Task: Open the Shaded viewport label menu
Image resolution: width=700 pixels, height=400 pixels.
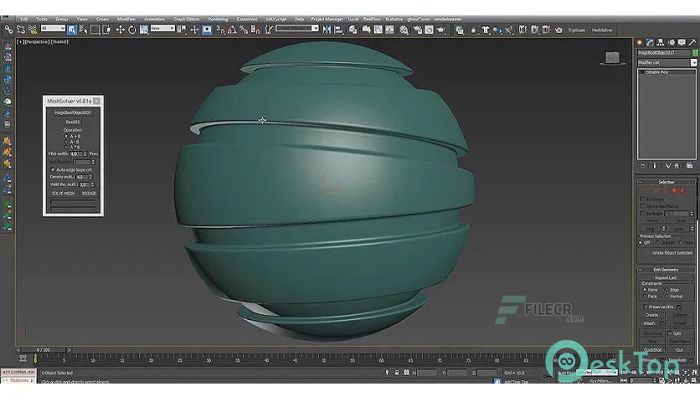Action: coord(60,42)
